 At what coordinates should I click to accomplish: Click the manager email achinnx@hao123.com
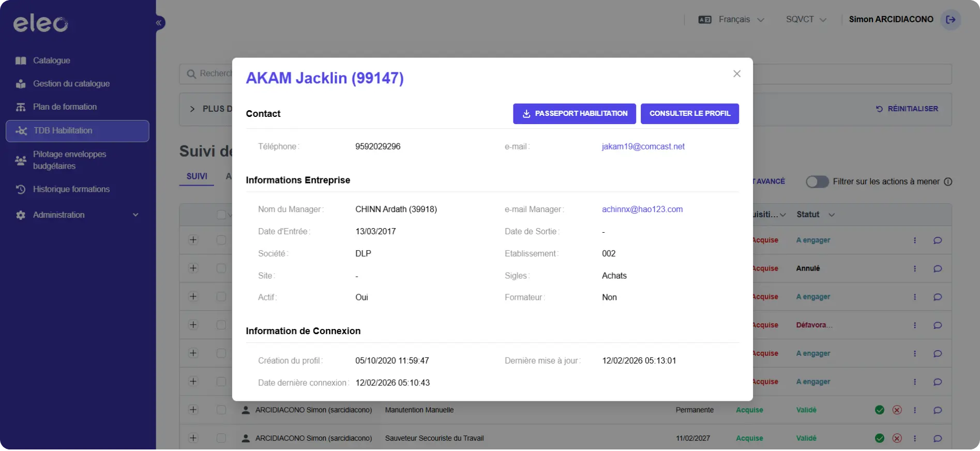pos(642,209)
